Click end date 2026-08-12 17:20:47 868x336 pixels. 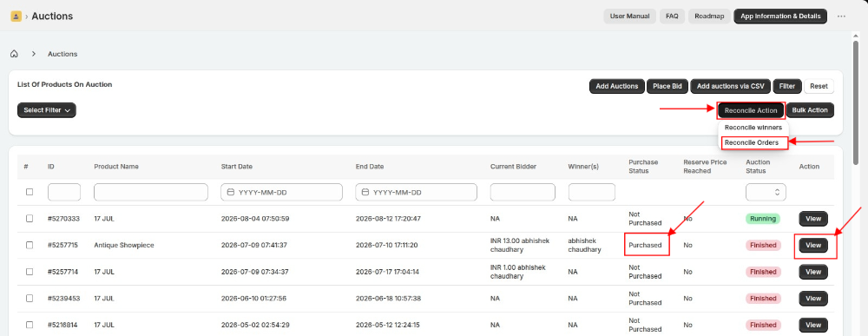(x=388, y=219)
